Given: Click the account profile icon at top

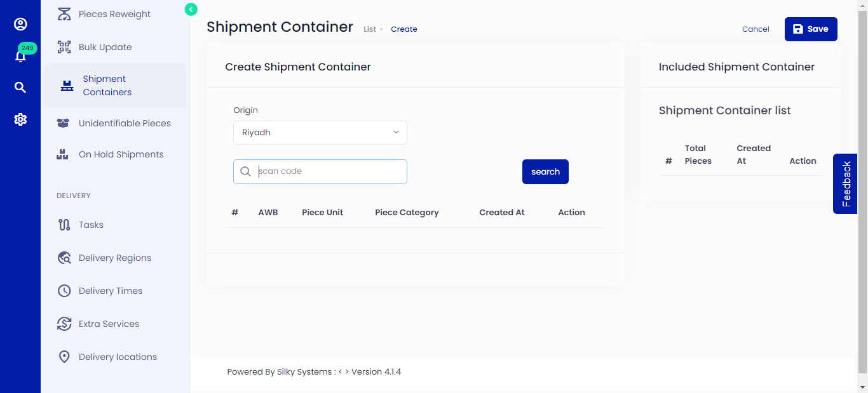Looking at the screenshot, I should 20,24.
